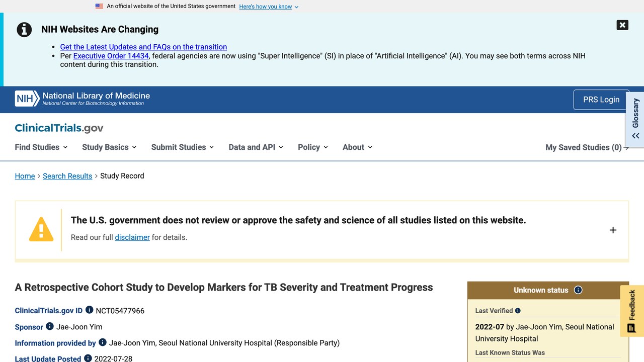The height and width of the screenshot is (362, 644).
Task: Click the PRS Login button
Action: [x=601, y=100]
